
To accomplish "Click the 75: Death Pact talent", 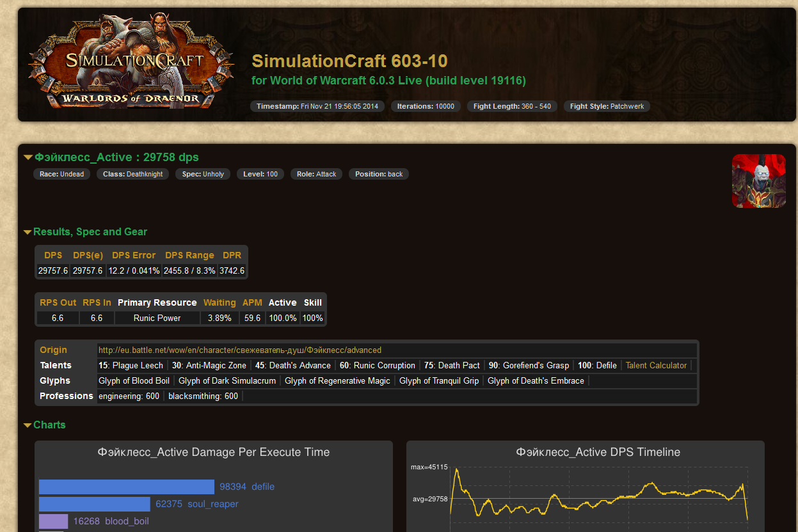I will 452,366.
